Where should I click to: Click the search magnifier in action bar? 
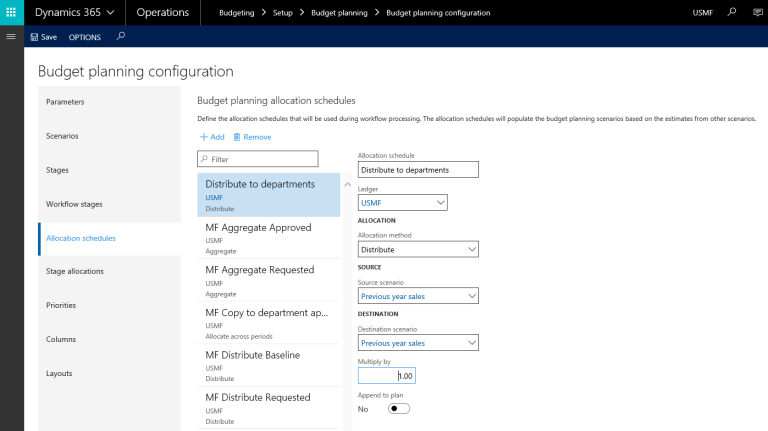[x=121, y=36]
